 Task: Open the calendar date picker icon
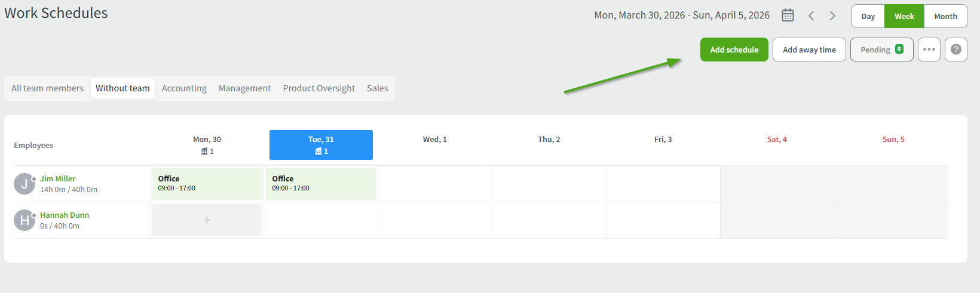pos(788,16)
